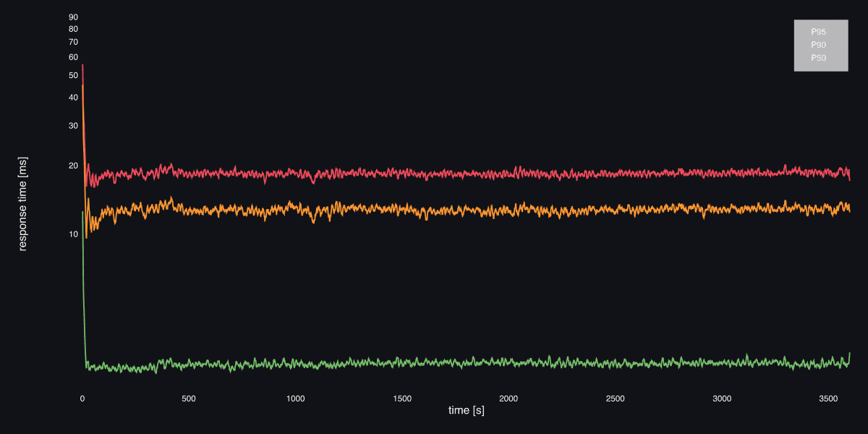Click the 30 tick on y-axis
Viewport: 868px width, 434px height.
(x=73, y=126)
